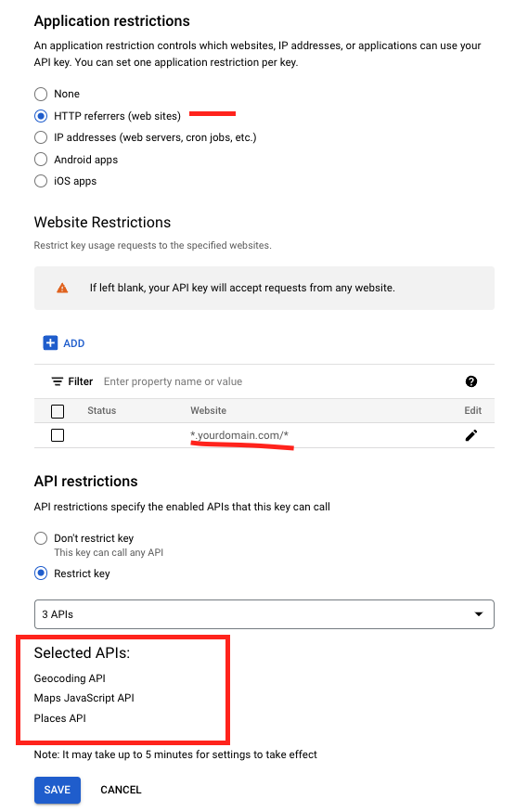Check the yourdomain.com row checkbox
Screen dimensions: 528x812
coord(58,435)
